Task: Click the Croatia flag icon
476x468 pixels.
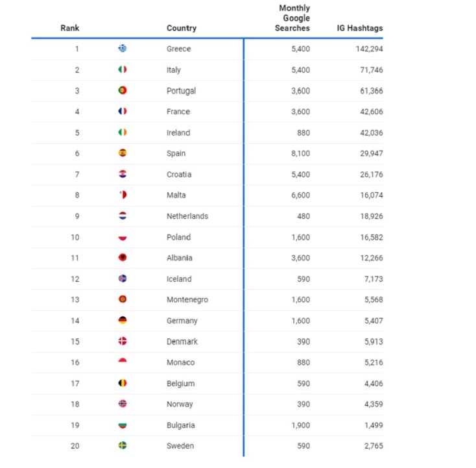Action: [123, 174]
